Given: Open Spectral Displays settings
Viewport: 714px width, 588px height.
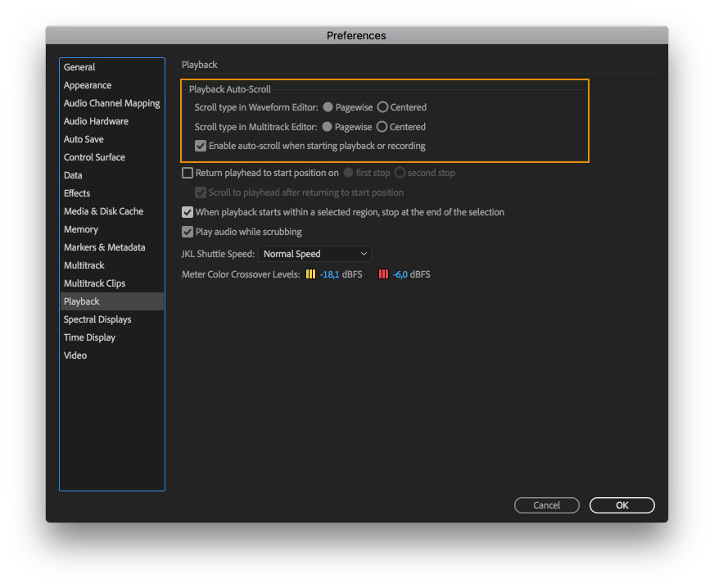Looking at the screenshot, I should point(97,319).
